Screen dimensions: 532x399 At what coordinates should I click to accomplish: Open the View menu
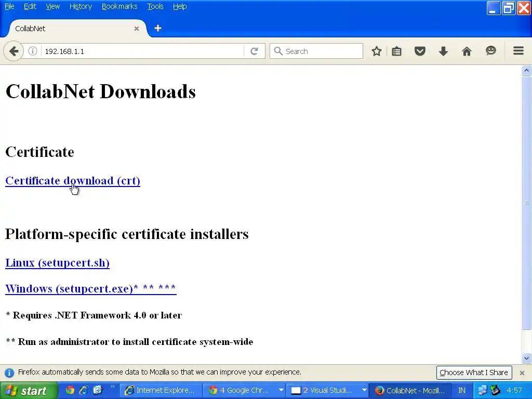tap(52, 6)
